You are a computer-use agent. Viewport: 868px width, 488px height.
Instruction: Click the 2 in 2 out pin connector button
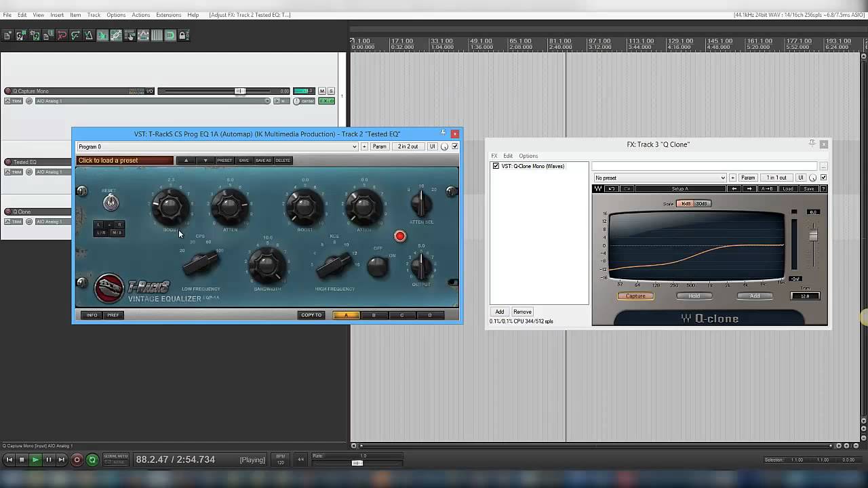pos(408,146)
